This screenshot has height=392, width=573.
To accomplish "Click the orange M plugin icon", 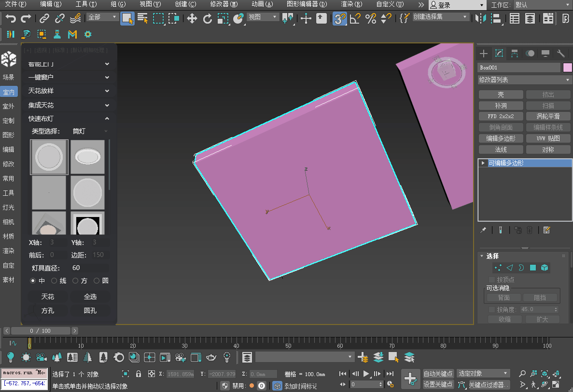I will click(x=72, y=34).
